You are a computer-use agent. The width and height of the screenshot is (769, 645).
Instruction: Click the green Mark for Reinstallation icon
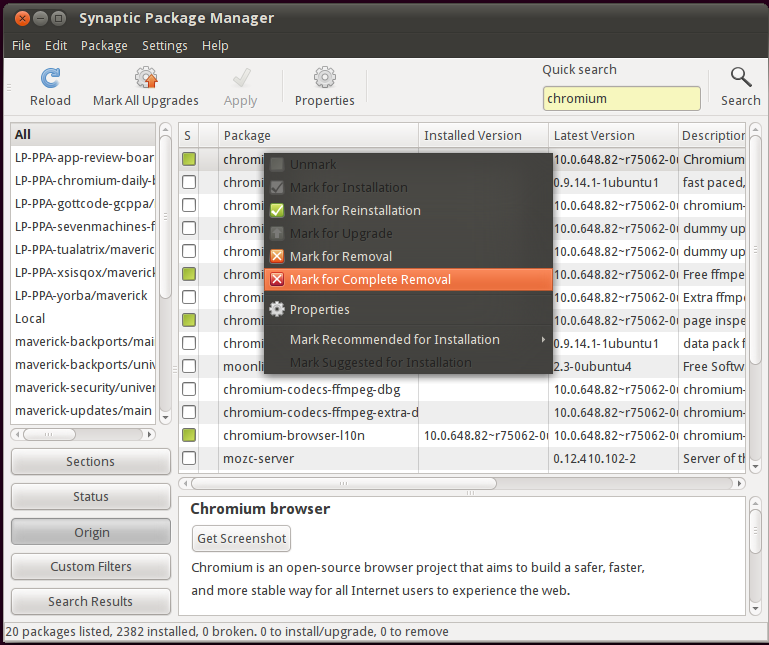point(277,210)
